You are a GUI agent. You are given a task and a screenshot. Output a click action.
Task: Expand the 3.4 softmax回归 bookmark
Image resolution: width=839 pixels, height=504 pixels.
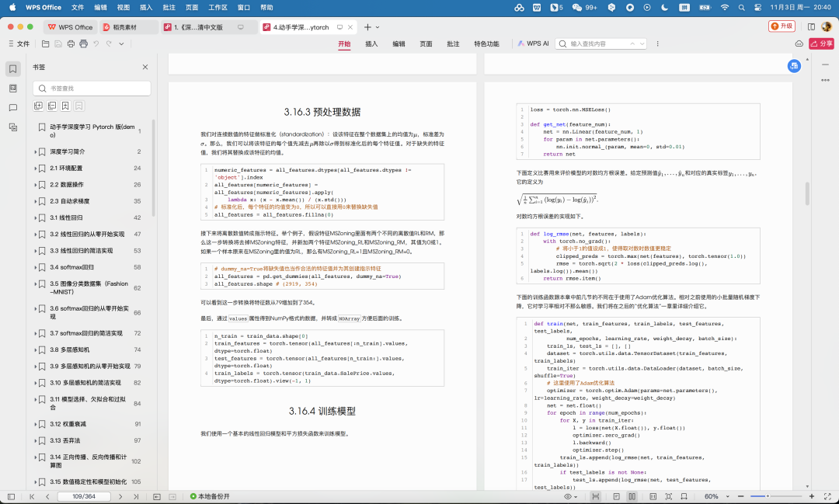pyautogui.click(x=35, y=267)
